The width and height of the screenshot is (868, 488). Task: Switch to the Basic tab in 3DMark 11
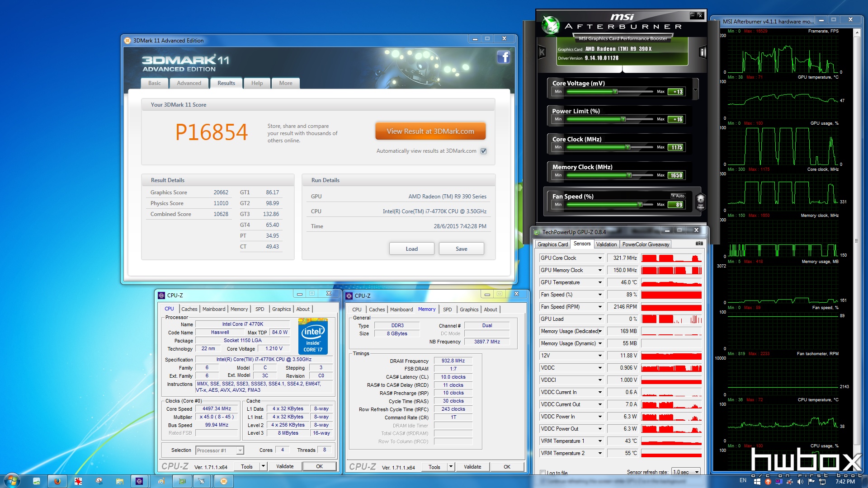pos(155,83)
